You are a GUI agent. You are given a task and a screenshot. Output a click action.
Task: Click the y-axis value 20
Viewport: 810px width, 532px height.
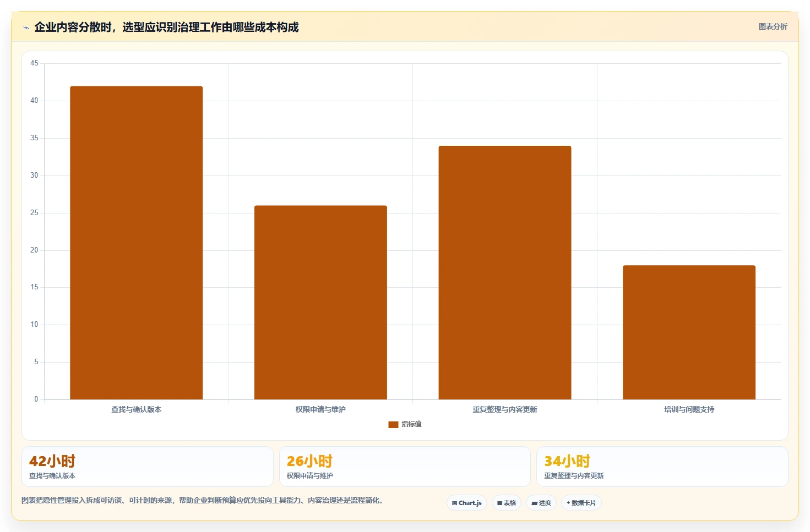coord(34,250)
